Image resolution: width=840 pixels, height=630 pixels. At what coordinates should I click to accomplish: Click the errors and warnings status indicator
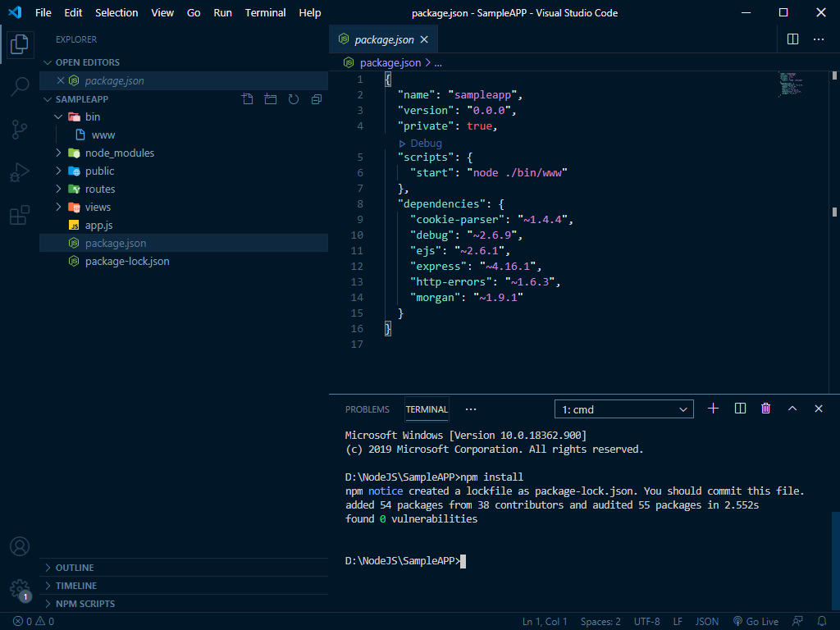33,622
